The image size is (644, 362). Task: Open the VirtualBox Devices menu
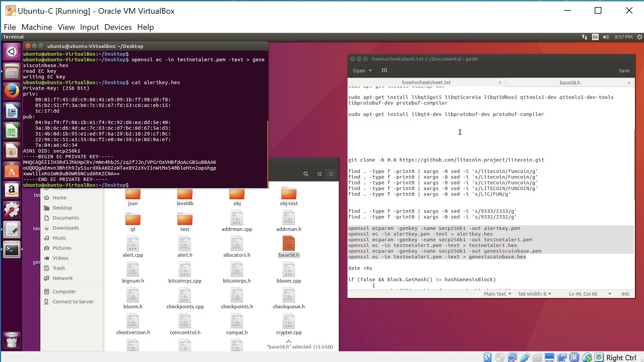[x=118, y=27]
